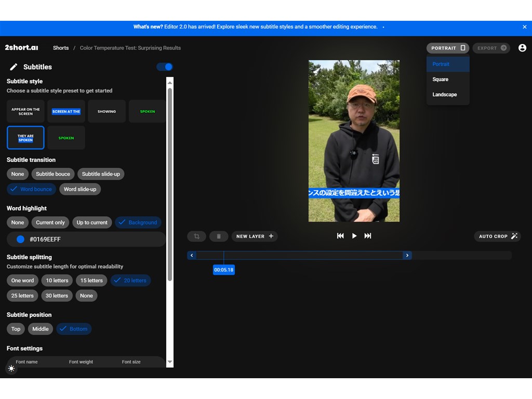Viewport: 532px width, 399px height.
Task: Close the What's new banner
Action: pos(525,27)
